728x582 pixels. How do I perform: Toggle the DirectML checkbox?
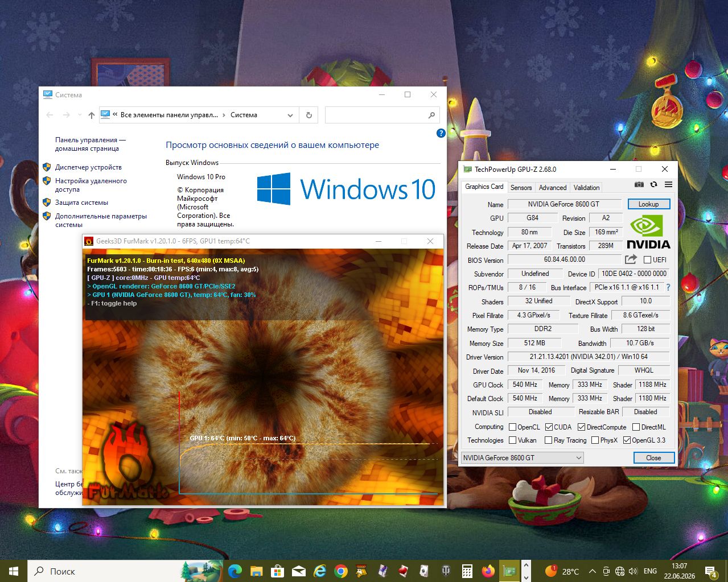[x=636, y=427]
